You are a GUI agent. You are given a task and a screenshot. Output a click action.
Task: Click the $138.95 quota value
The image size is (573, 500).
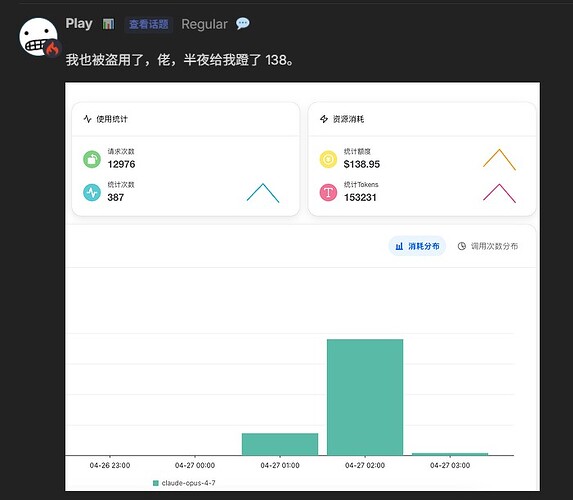click(x=362, y=164)
